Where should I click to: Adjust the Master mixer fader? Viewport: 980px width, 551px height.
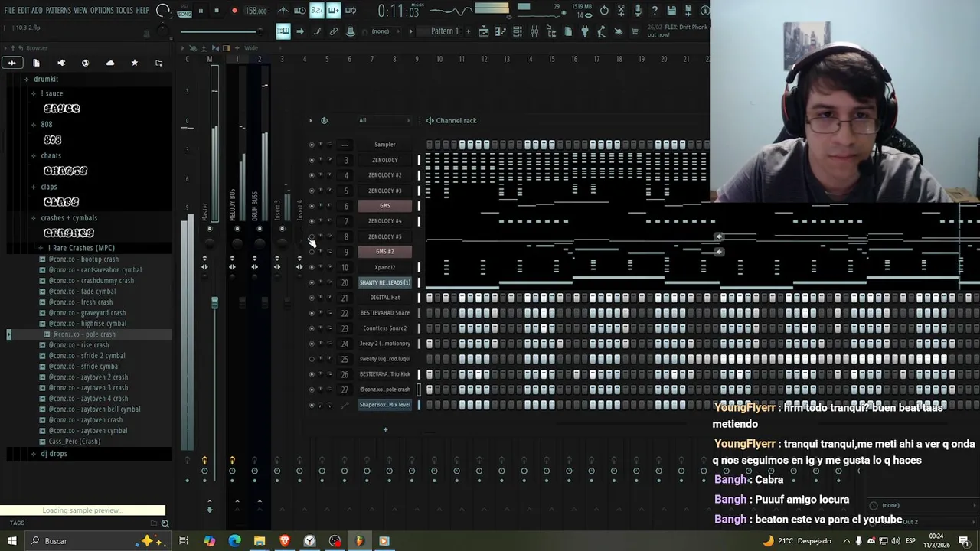[x=214, y=303]
